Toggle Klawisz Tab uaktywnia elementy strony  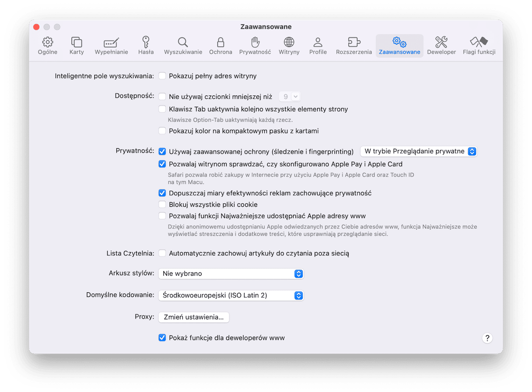(162, 109)
